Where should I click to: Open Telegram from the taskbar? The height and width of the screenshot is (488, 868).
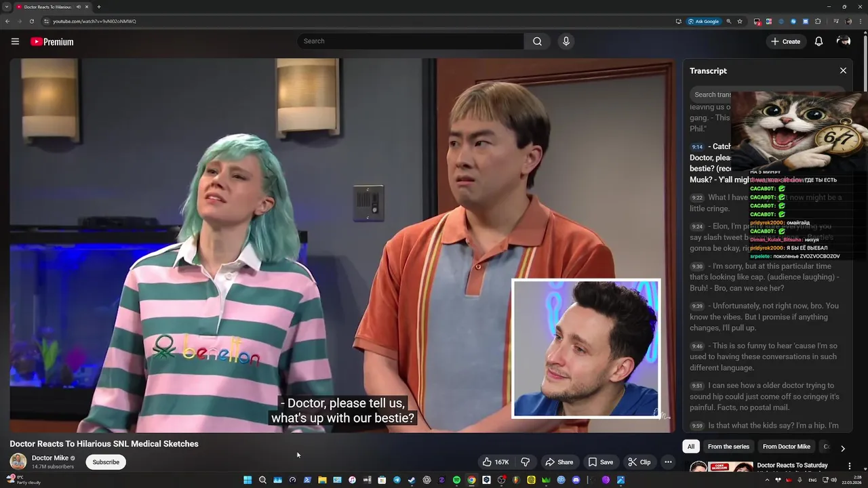pyautogui.click(x=397, y=480)
